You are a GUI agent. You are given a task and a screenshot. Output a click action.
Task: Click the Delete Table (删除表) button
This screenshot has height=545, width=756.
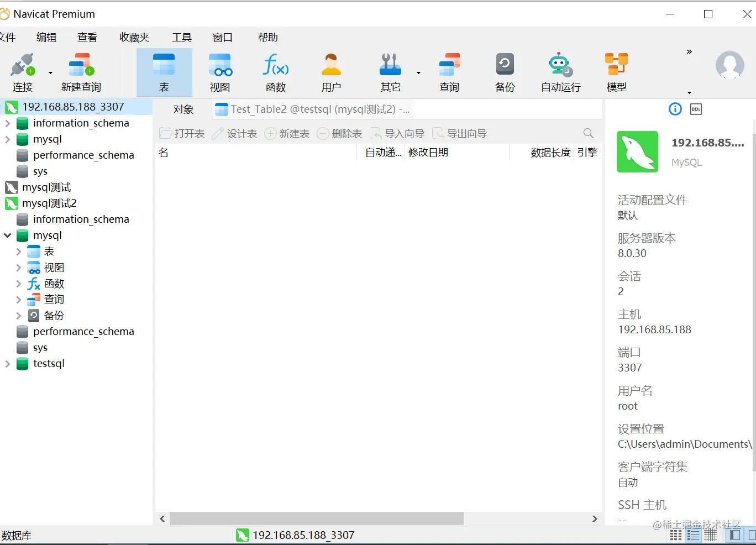pos(339,133)
